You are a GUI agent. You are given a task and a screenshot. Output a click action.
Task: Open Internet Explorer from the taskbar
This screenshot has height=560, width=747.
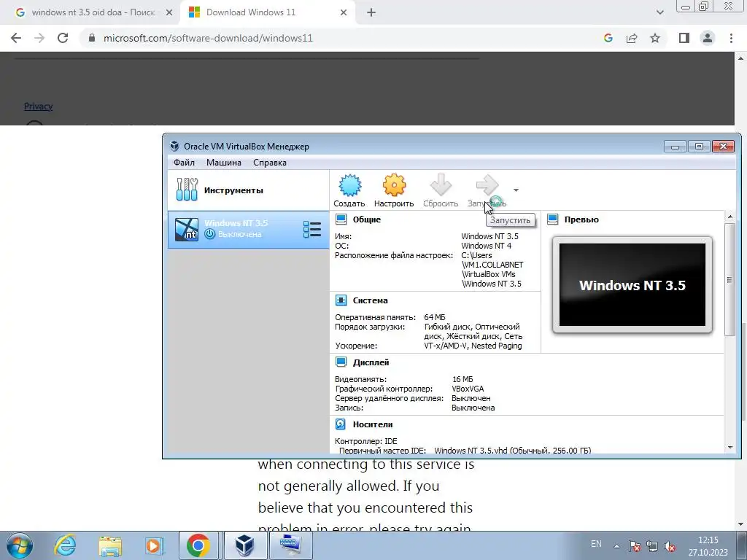[65, 545]
